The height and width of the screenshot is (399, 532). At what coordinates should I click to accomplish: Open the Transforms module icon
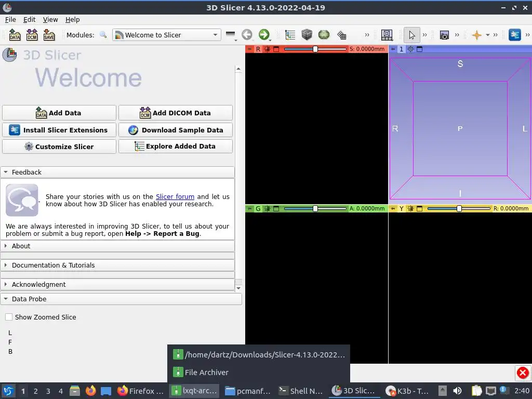tap(342, 35)
